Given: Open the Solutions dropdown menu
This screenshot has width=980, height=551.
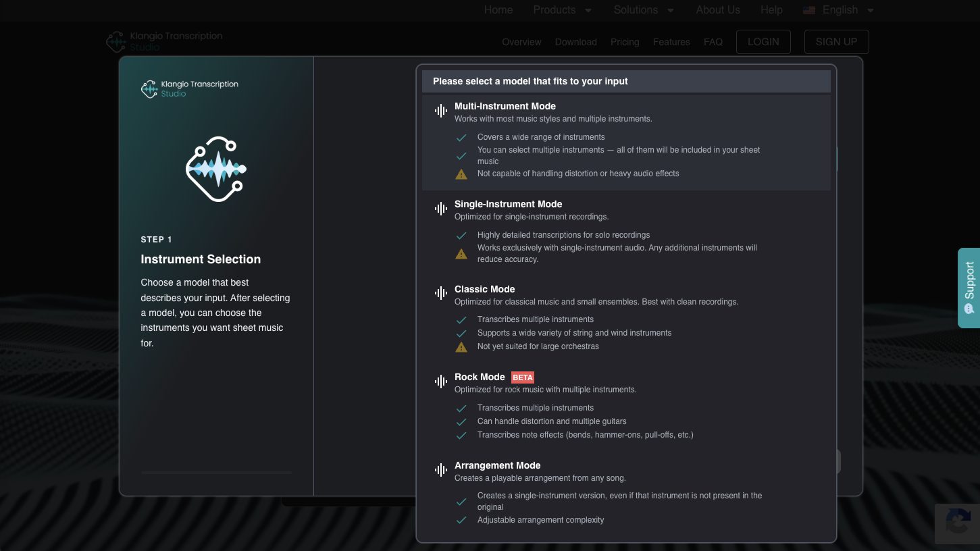Looking at the screenshot, I should click(644, 10).
